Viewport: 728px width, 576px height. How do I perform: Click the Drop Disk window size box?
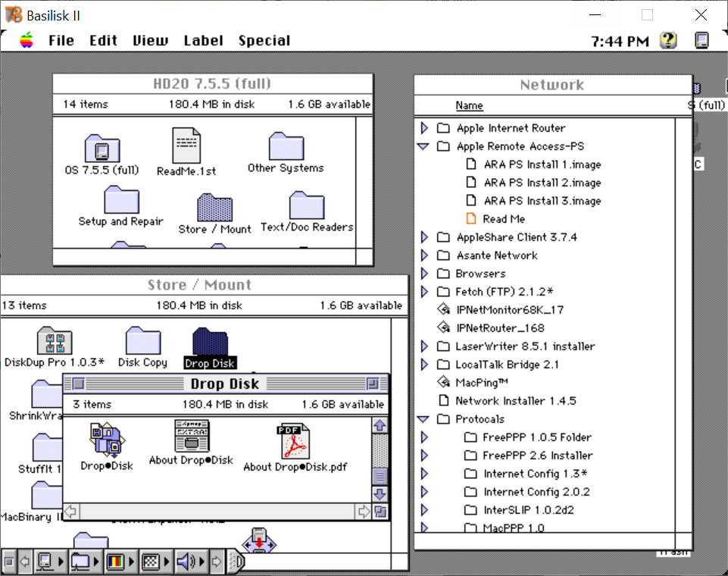tap(380, 512)
